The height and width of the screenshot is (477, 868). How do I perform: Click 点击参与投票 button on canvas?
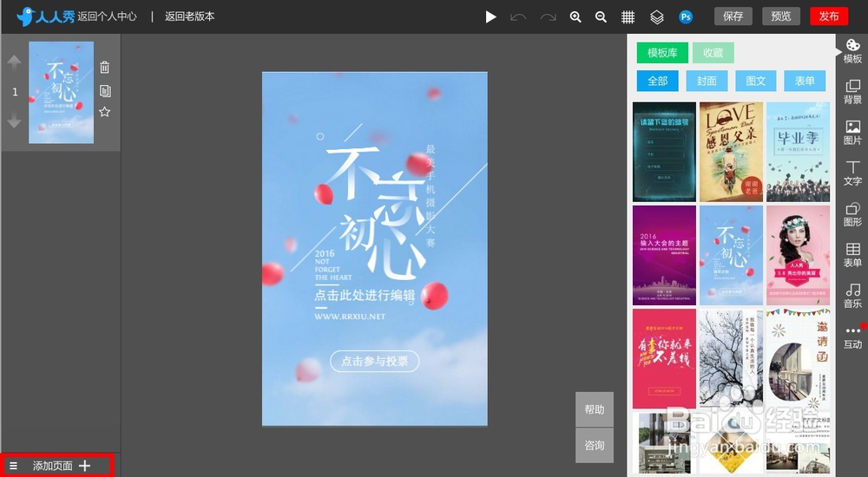pos(375,362)
